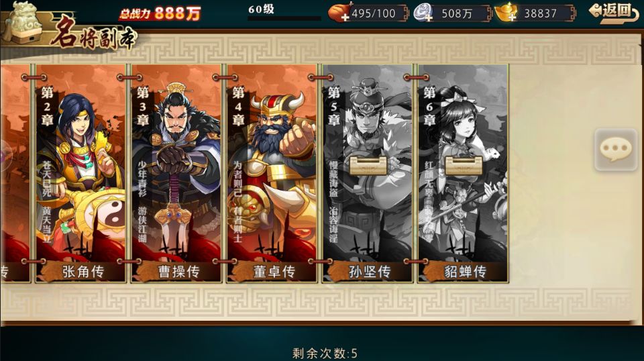The width and height of the screenshot is (644, 361).
Task: Click the 曹操传 name banner
Action: coord(178,272)
